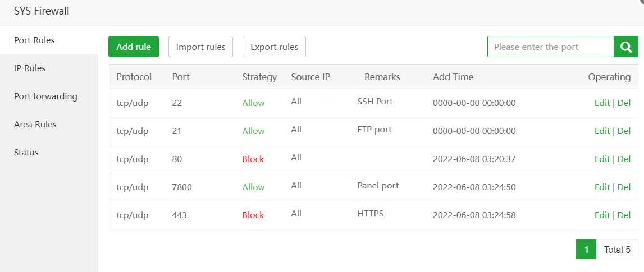Edit the SSH port 22 rule
The height and width of the screenshot is (272, 644).
tap(602, 103)
